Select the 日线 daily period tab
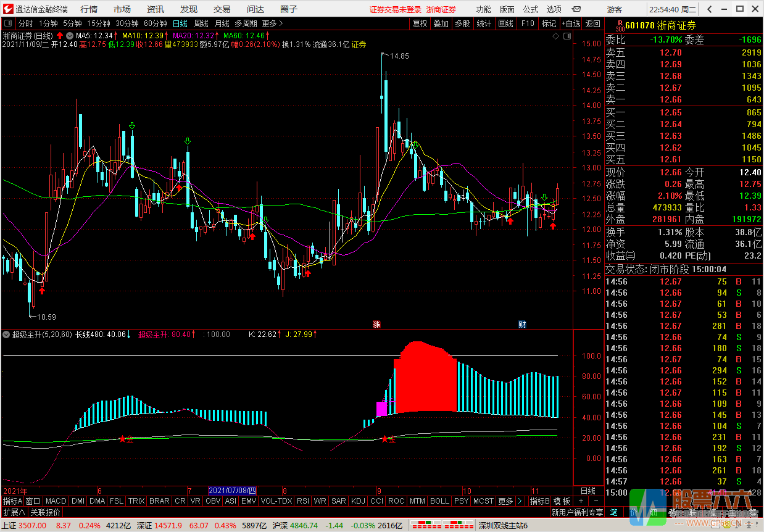 coord(180,23)
